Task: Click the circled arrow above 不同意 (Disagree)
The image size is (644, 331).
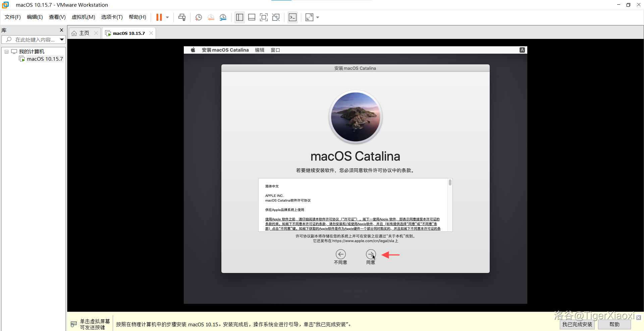Action: (x=340, y=254)
